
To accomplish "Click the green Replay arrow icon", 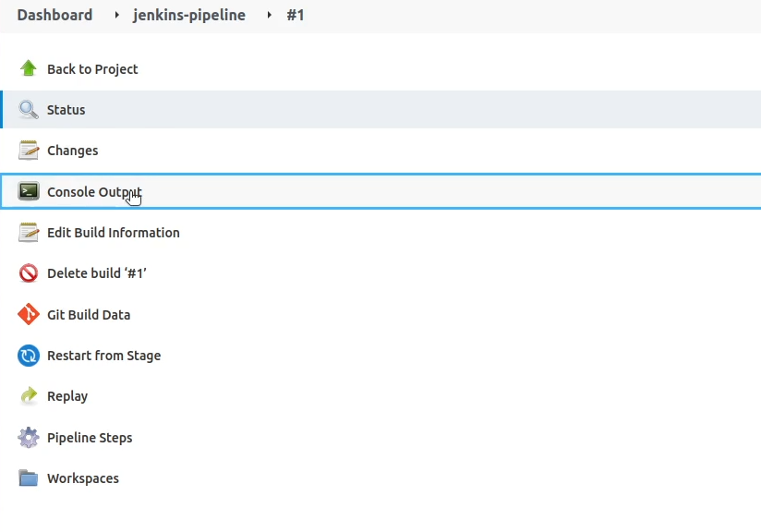I will [28, 396].
